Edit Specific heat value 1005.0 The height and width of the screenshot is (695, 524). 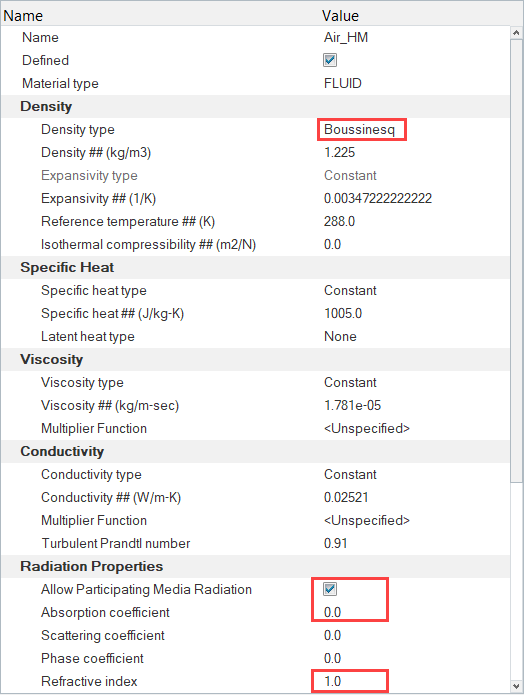coord(343,313)
